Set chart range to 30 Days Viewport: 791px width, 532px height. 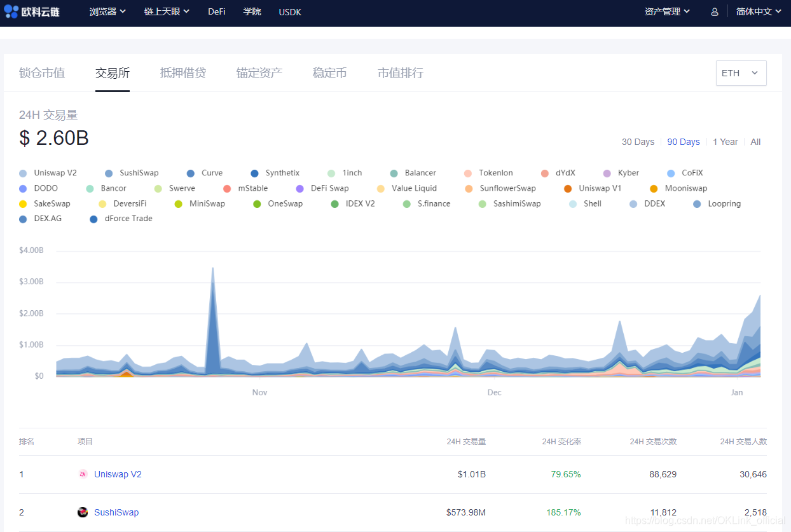tap(638, 142)
